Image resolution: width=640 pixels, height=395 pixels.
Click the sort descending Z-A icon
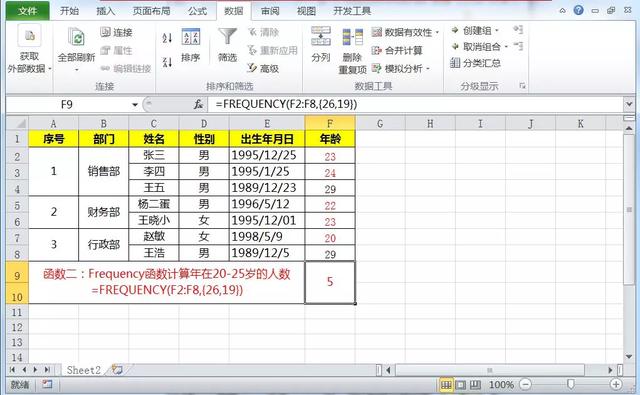pyautogui.click(x=167, y=62)
